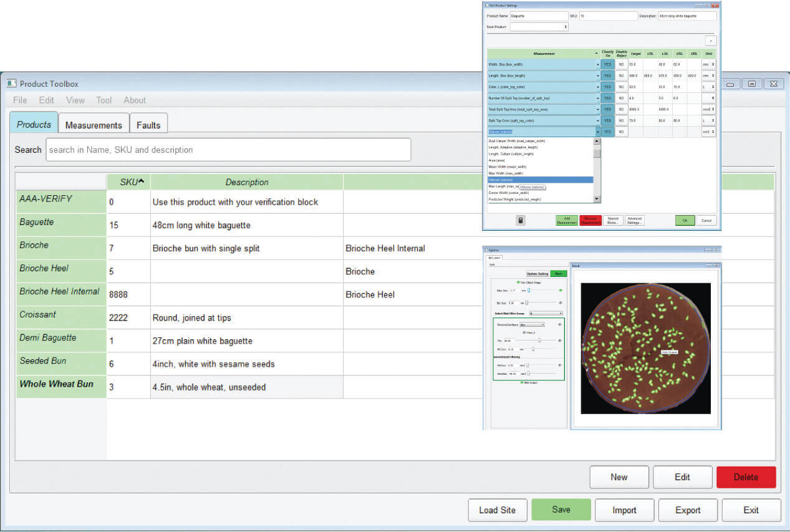Click the Export button
Image resolution: width=790 pixels, height=532 pixels.
pyautogui.click(x=688, y=510)
